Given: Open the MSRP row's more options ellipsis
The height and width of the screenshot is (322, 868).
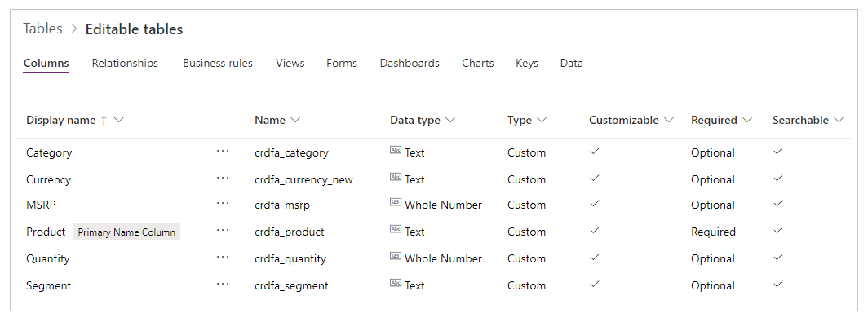Looking at the screenshot, I should [223, 204].
